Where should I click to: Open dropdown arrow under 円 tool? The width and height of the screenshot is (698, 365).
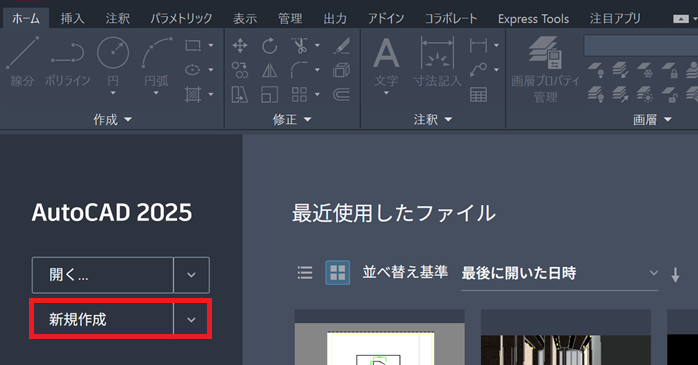[113, 93]
